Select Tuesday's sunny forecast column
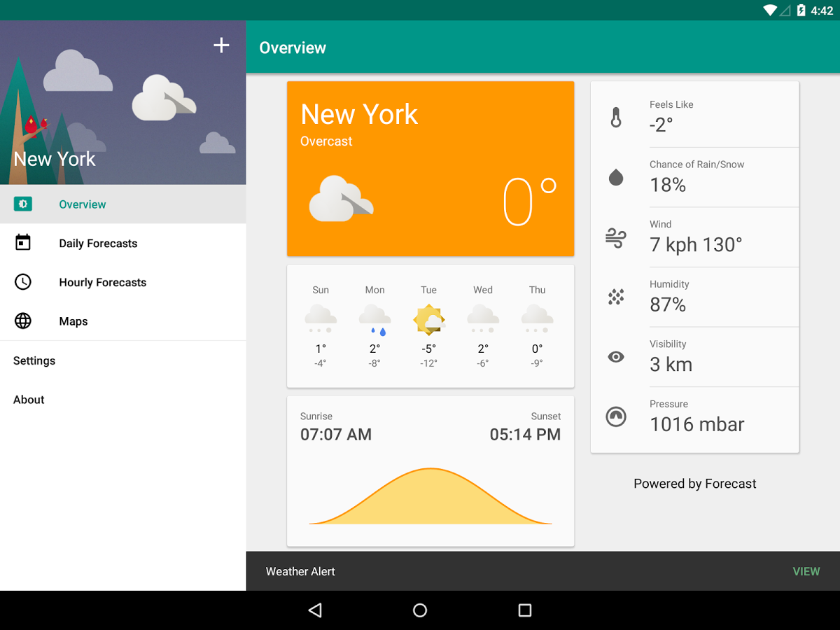The image size is (840, 630). pyautogui.click(x=428, y=322)
